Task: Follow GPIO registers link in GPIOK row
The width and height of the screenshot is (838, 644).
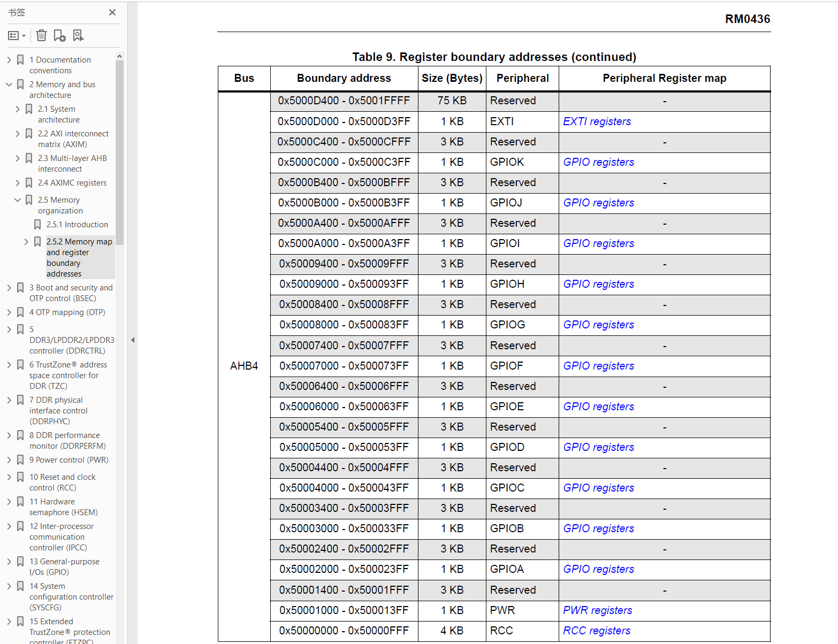Action: [598, 162]
